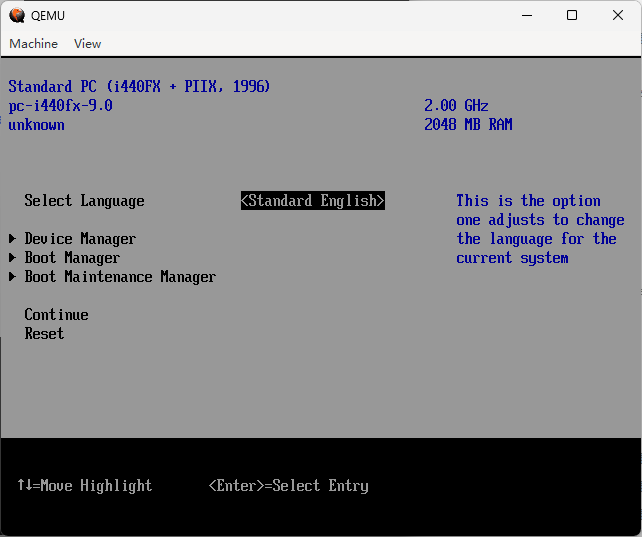
Task: Maximize the QEMU window
Action: pyautogui.click(x=572, y=16)
